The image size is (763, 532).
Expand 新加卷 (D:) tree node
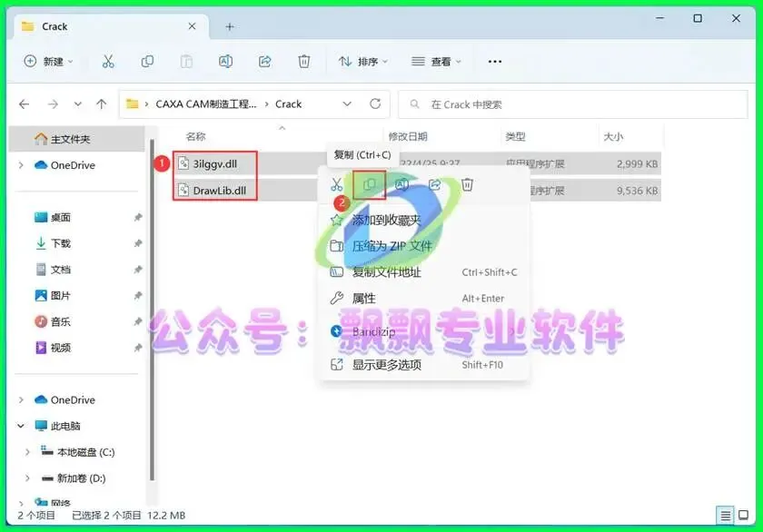click(x=28, y=478)
